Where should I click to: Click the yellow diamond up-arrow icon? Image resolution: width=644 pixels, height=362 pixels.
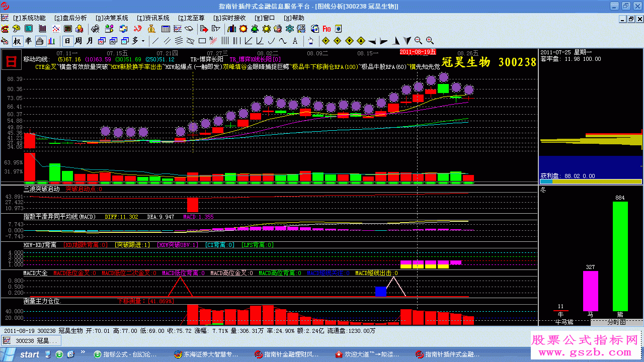[x=349, y=41]
